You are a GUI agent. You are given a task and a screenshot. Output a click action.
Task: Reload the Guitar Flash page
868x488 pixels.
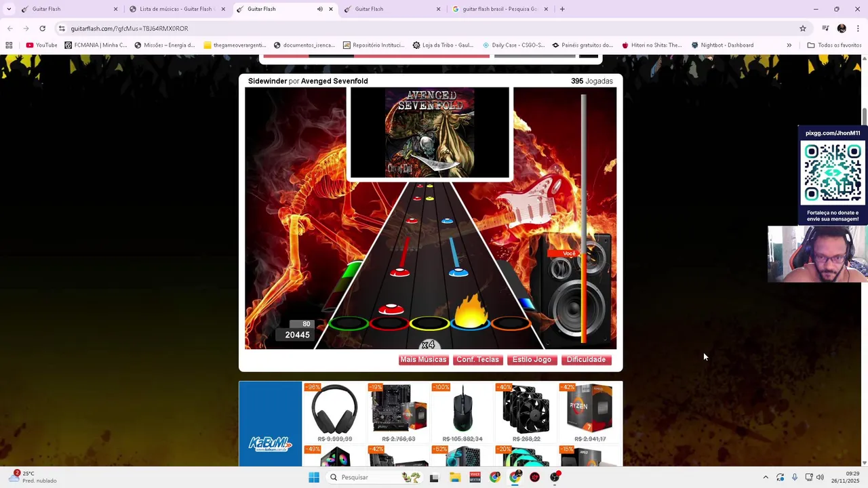pyautogui.click(x=42, y=28)
